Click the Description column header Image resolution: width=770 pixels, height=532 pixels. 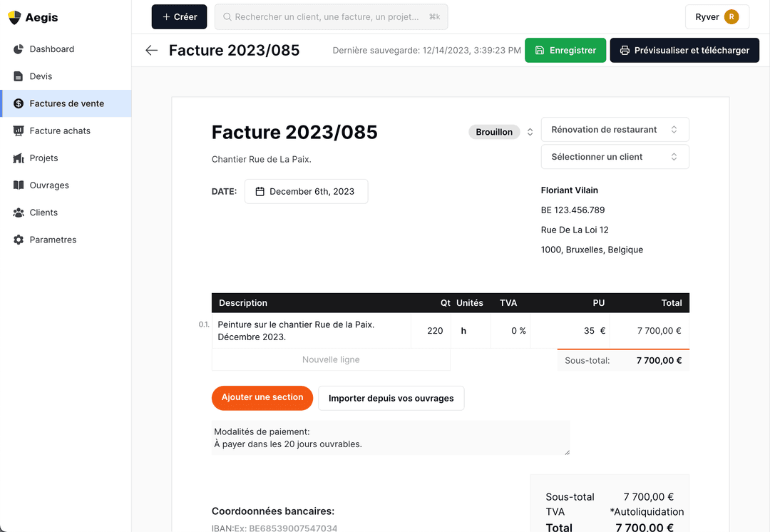243,303
